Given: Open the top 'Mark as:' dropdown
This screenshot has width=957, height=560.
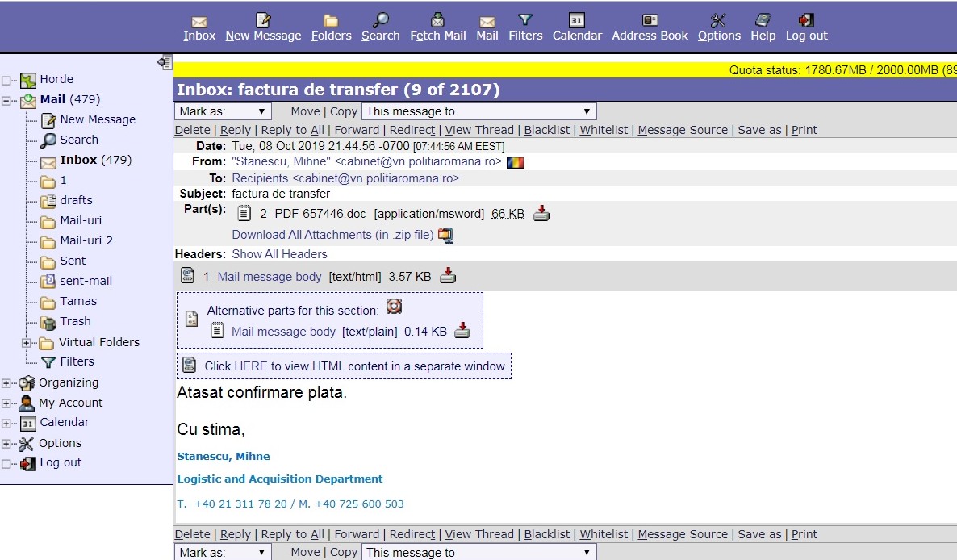Looking at the screenshot, I should coord(223,111).
